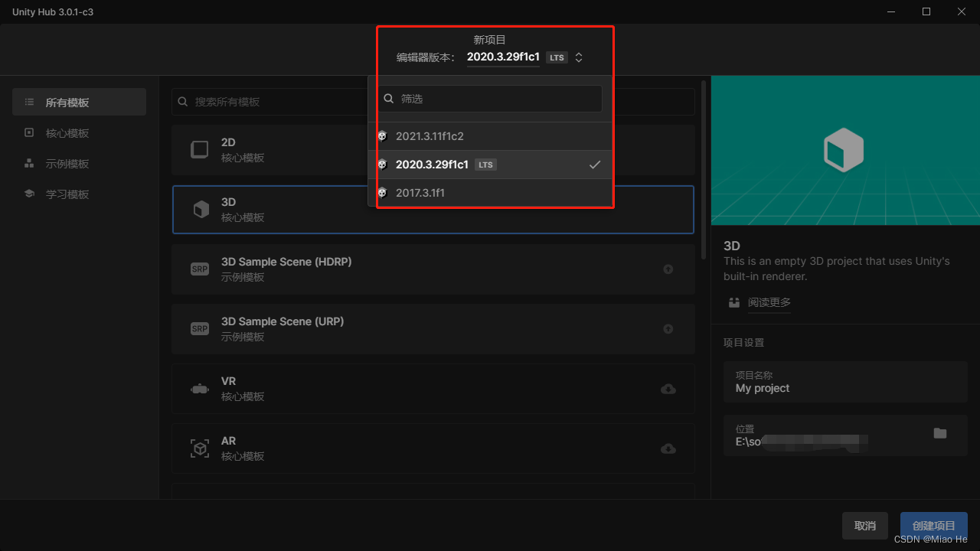Click the Create Project button
Image resolution: width=980 pixels, height=551 pixels.
point(934,526)
